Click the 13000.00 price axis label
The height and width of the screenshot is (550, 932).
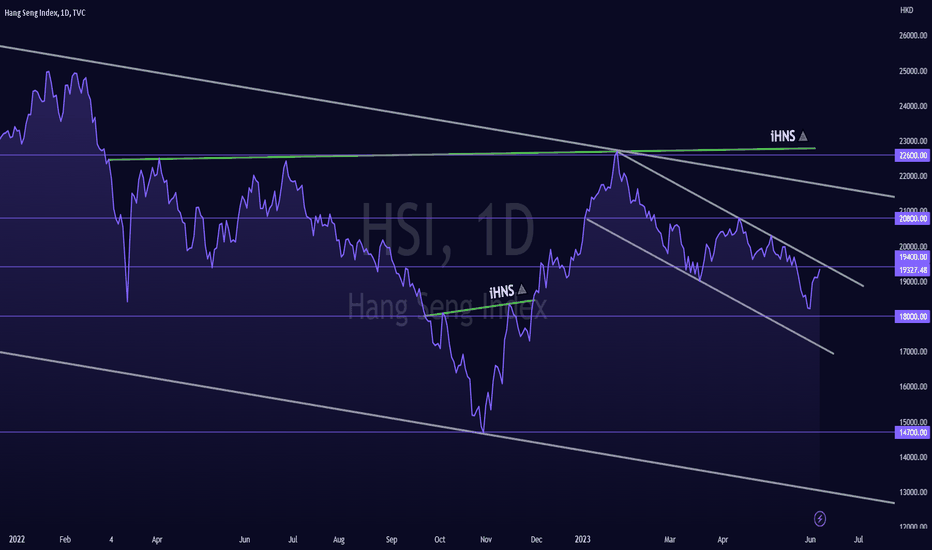[913, 492]
